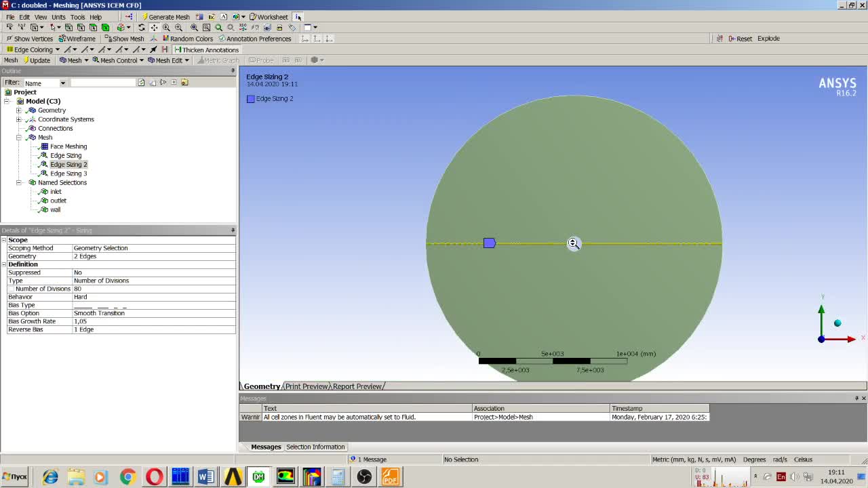Select the inlet named selection

point(56,192)
